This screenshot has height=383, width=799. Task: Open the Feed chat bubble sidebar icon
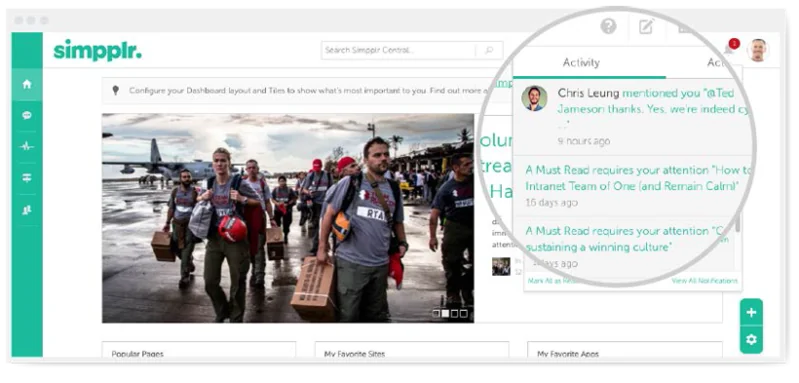[x=27, y=116]
